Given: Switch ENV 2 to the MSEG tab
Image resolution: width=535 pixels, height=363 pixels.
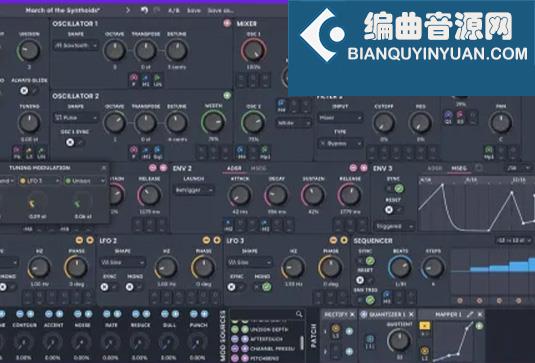Looking at the screenshot, I should tap(258, 168).
